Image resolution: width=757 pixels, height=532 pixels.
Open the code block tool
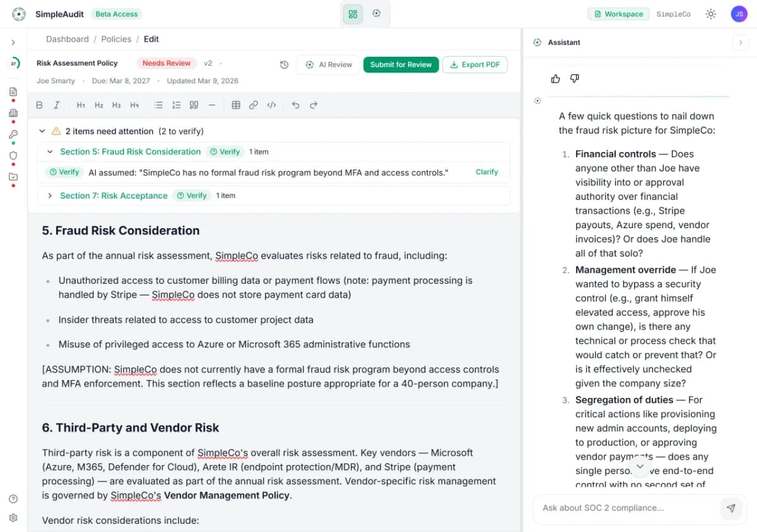tap(271, 105)
